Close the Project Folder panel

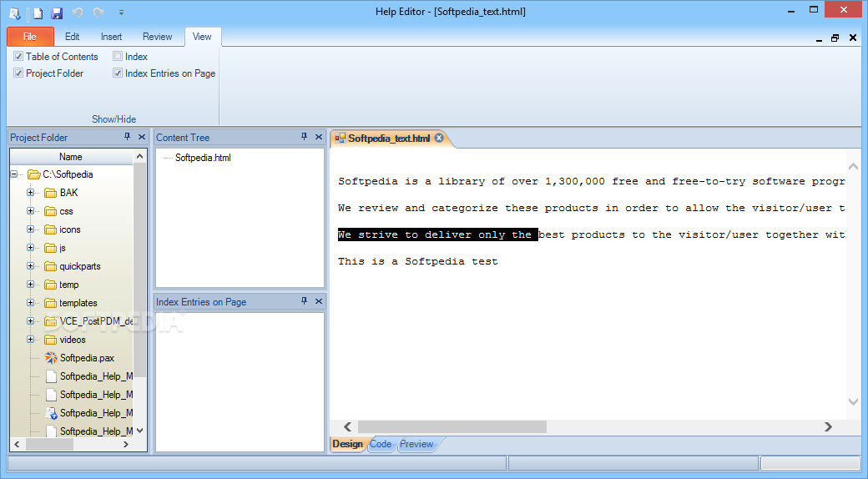tap(142, 137)
